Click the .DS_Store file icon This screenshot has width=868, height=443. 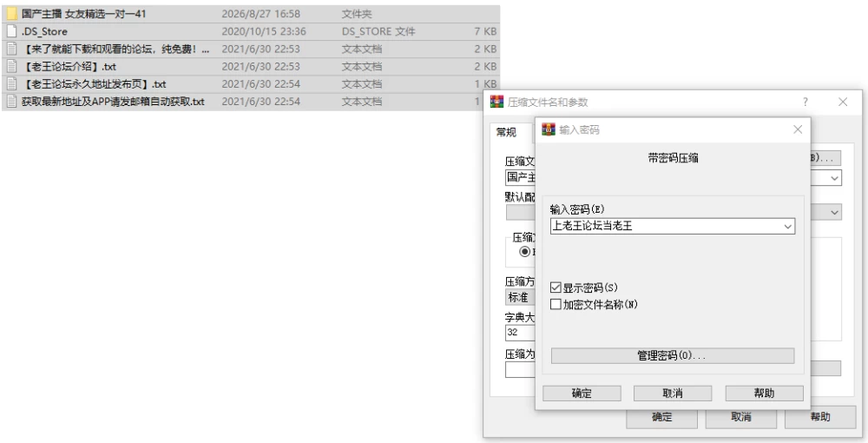(11, 31)
